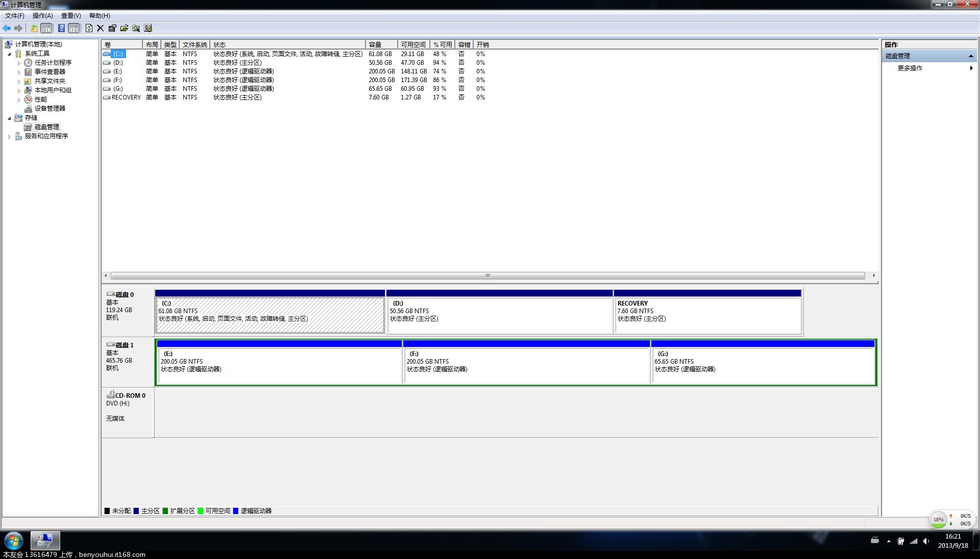
Task: Click the magnifier search toolbar icon
Action: 136,29
